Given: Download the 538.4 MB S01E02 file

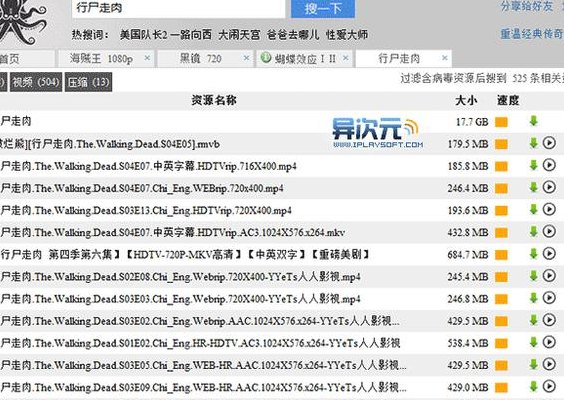Looking at the screenshot, I should pyautogui.click(x=533, y=342).
